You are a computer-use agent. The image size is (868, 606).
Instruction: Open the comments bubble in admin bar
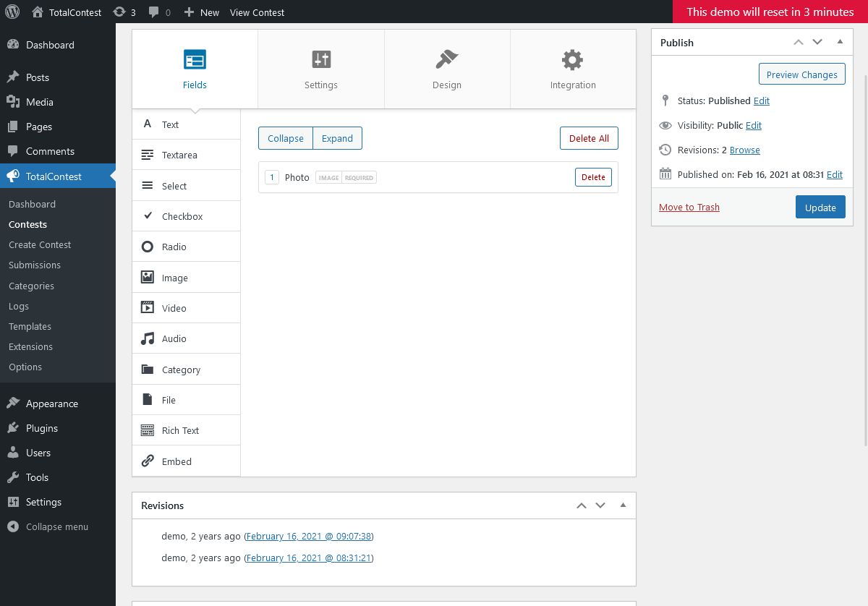159,12
